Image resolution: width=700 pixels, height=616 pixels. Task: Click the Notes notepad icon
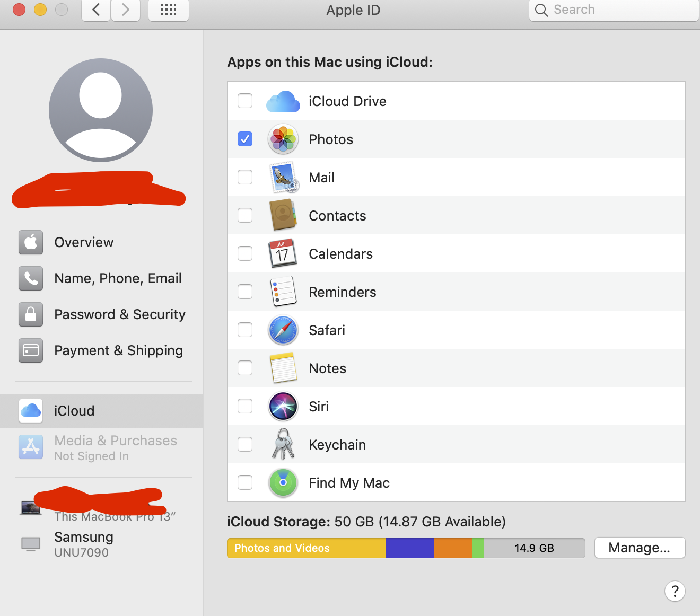pyautogui.click(x=283, y=368)
